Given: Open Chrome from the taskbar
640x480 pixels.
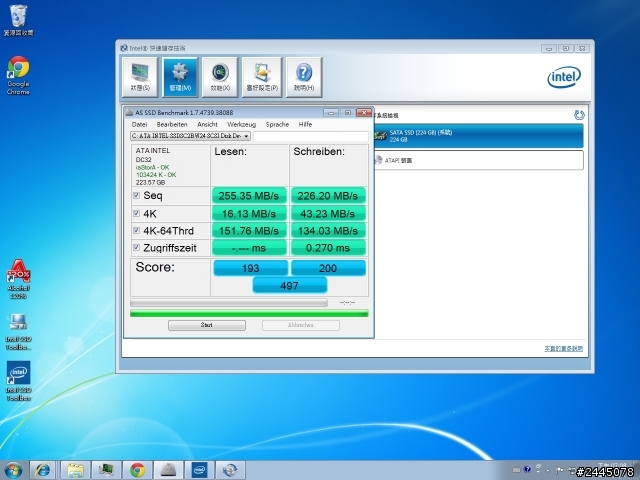Looking at the screenshot, I should point(137,470).
